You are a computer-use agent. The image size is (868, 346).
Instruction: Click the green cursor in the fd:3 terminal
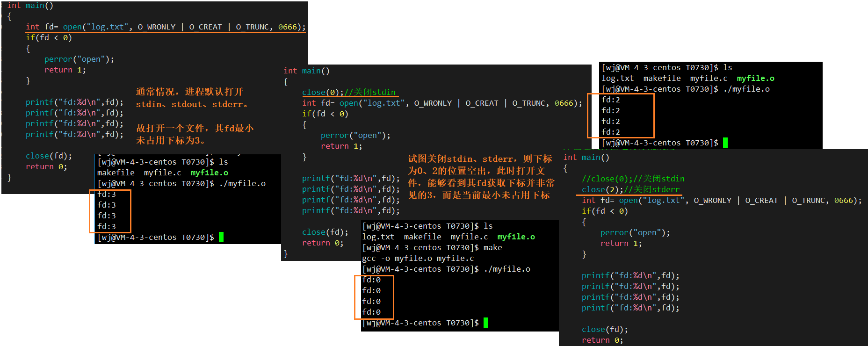221,237
